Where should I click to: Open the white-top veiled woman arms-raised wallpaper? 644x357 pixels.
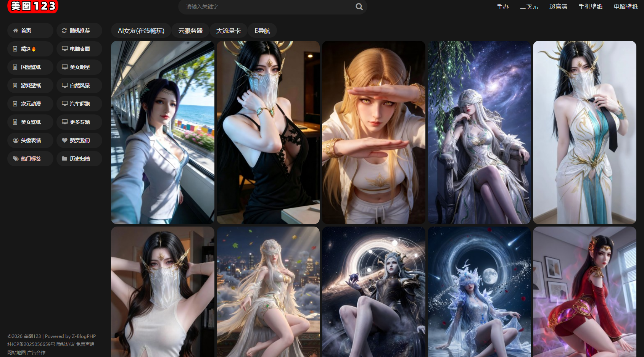pos(163,292)
